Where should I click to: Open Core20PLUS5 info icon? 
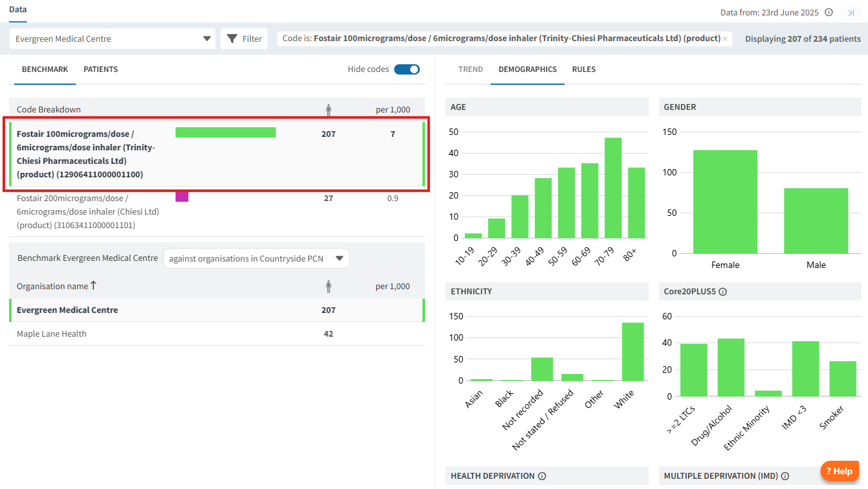click(723, 292)
